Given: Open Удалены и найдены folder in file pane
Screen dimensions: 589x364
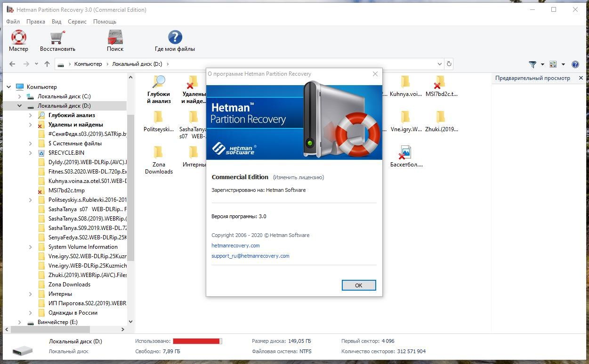Looking at the screenshot, I should pyautogui.click(x=194, y=89).
